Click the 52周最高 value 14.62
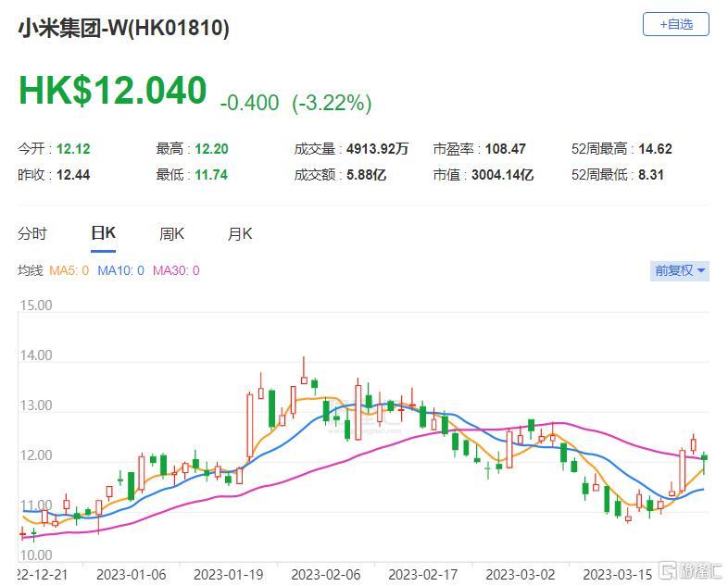The image size is (728, 586). pyautogui.click(x=655, y=149)
